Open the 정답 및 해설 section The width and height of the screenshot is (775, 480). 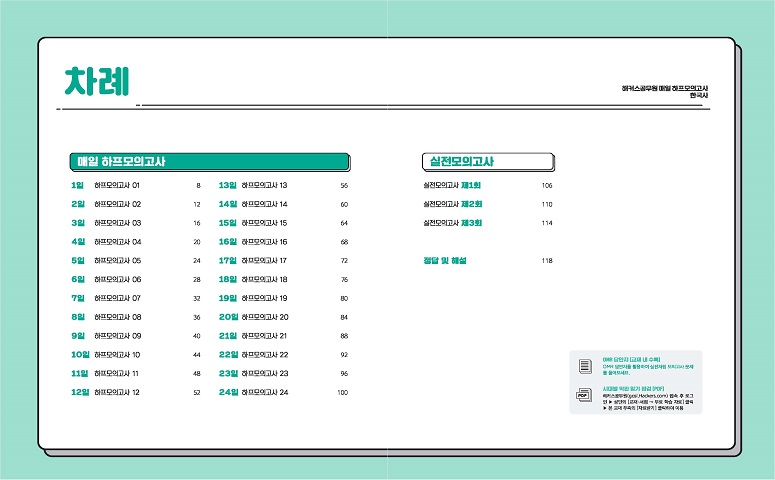pyautogui.click(x=446, y=261)
